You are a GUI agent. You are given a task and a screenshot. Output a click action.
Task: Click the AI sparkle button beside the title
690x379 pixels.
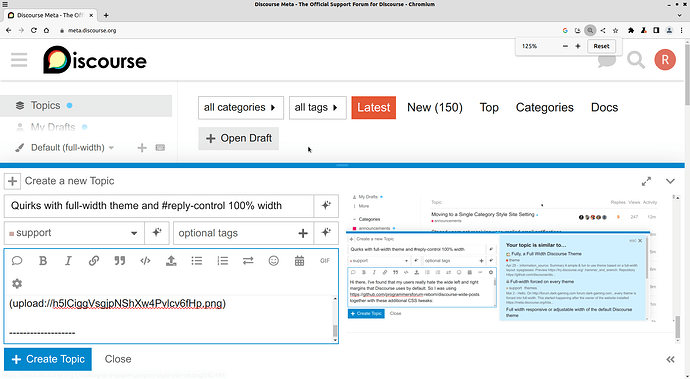326,206
